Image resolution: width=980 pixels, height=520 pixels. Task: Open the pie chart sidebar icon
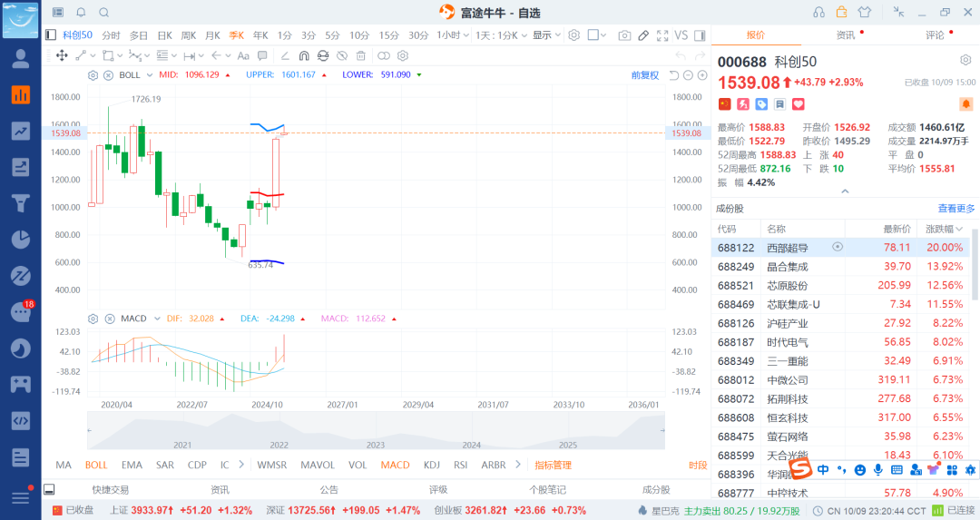point(21,240)
